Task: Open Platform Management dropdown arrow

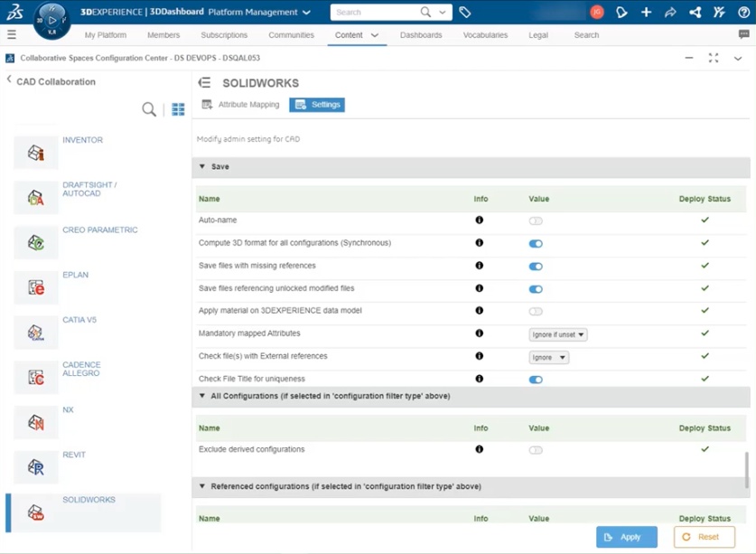Action: tap(306, 13)
